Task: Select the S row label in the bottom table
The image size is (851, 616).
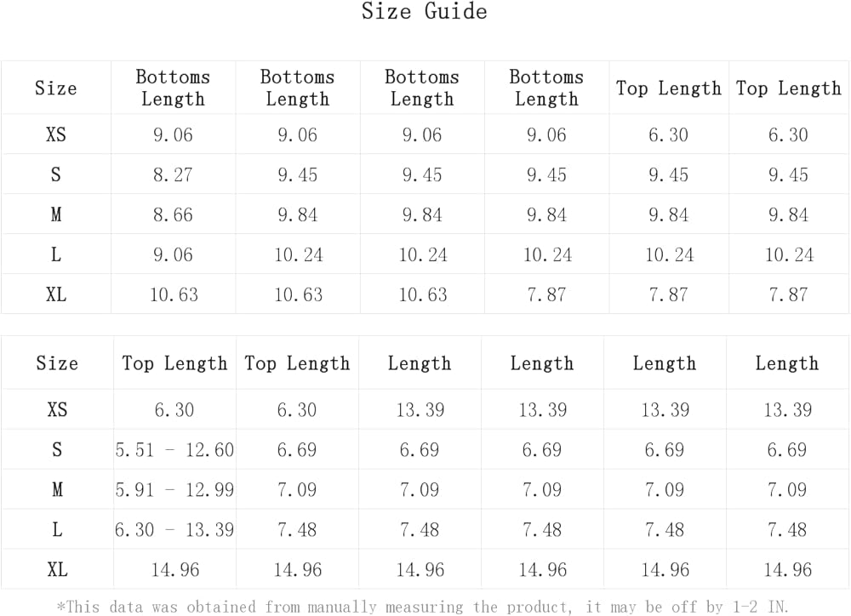Action: pyautogui.click(x=57, y=449)
